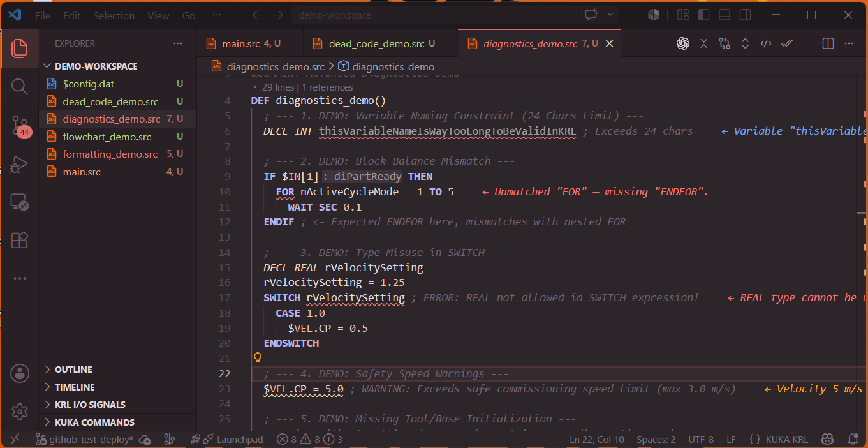The image size is (868, 448).
Task: Toggle the primary side bar visibility
Action: pos(703,15)
